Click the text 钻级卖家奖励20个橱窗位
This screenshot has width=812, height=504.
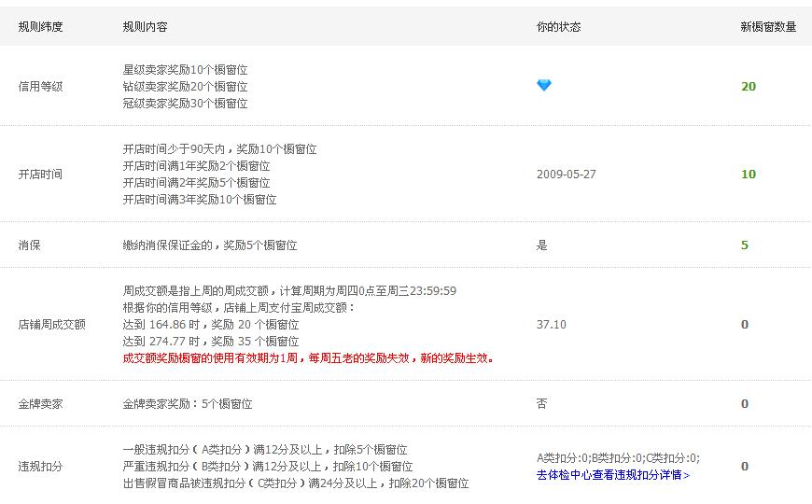(x=185, y=87)
